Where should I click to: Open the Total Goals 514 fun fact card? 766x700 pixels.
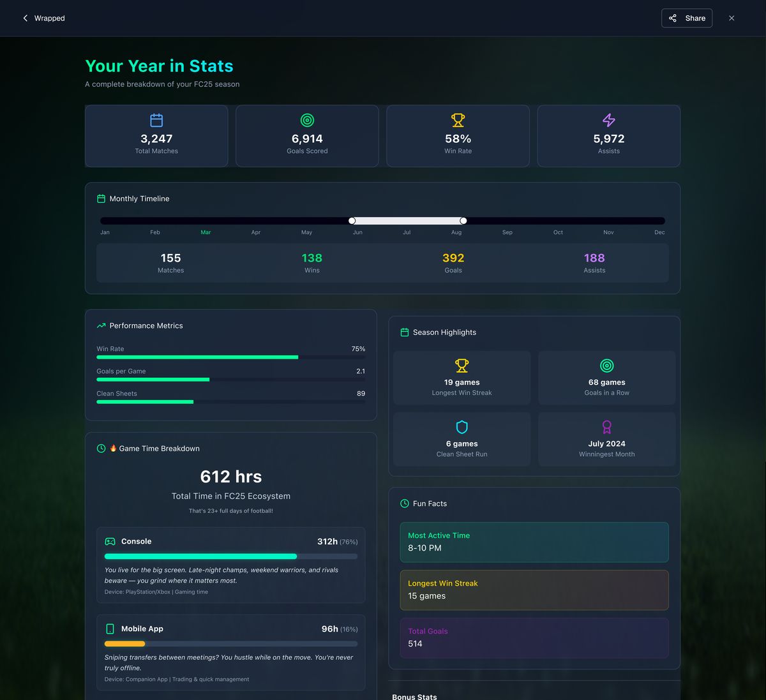point(534,638)
